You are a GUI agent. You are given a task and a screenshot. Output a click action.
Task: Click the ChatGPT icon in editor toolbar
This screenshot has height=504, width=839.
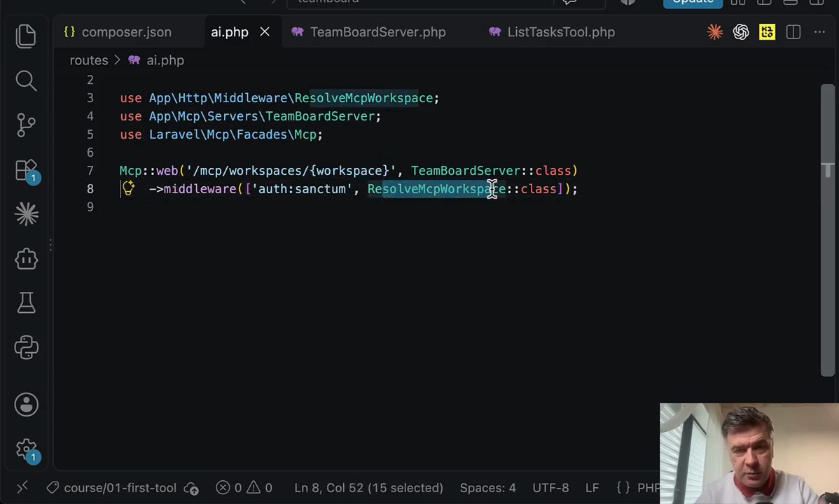pos(740,32)
